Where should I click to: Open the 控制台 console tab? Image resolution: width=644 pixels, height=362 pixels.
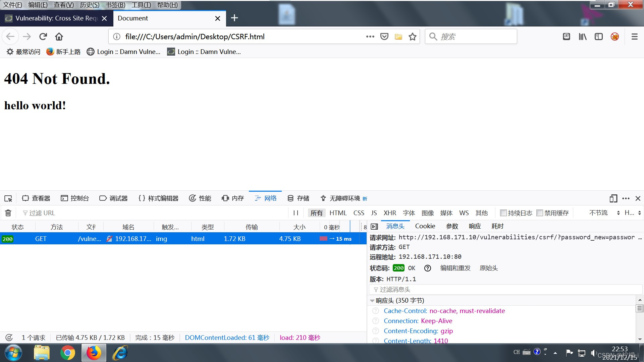pos(75,198)
